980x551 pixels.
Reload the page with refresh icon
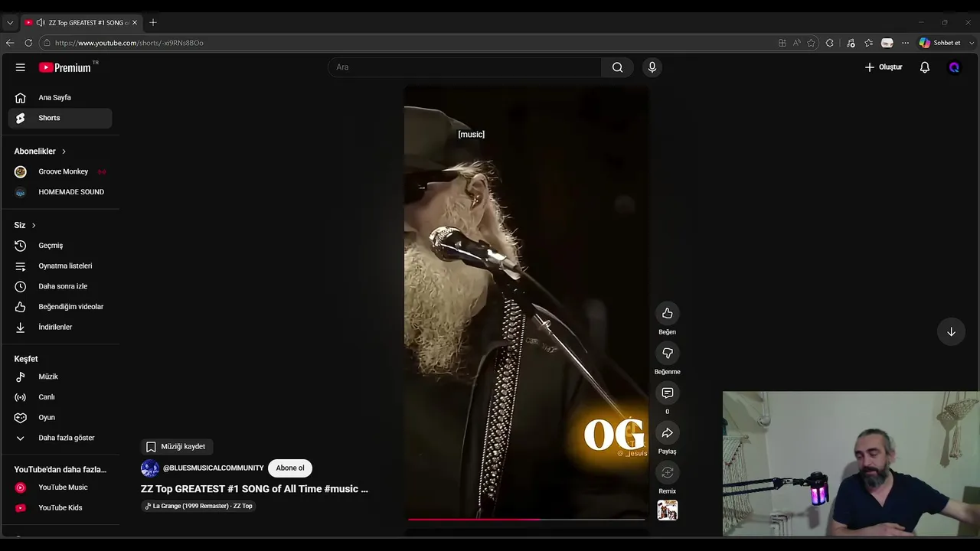(x=28, y=43)
